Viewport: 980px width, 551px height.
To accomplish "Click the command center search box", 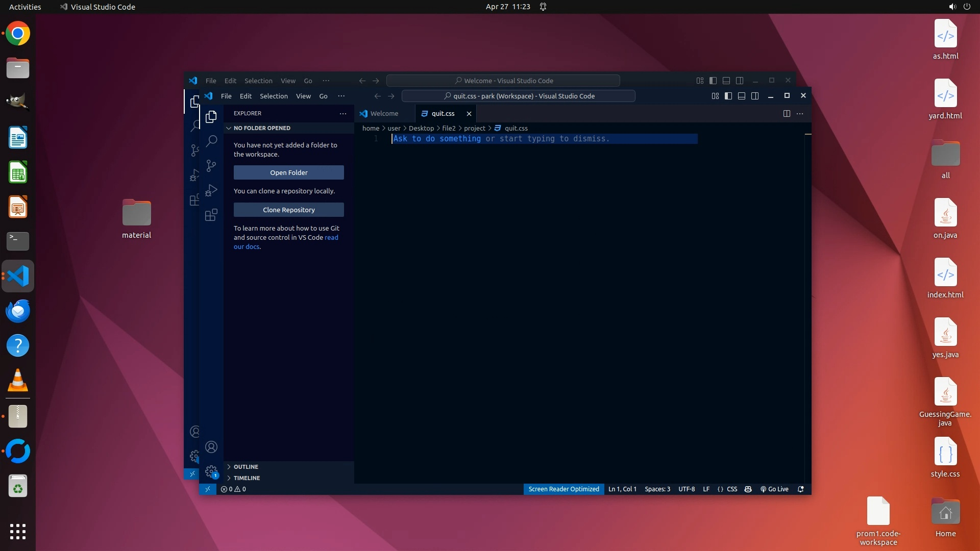I will pos(518,96).
